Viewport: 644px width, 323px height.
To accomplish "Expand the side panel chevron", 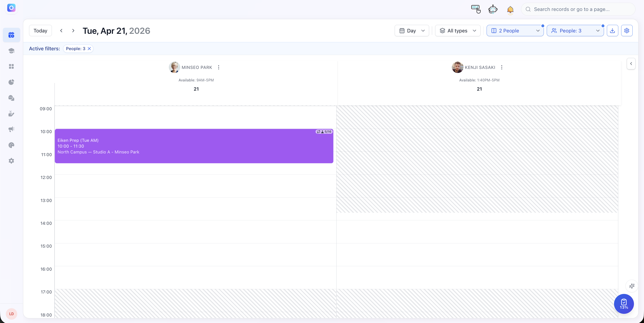I will point(631,64).
